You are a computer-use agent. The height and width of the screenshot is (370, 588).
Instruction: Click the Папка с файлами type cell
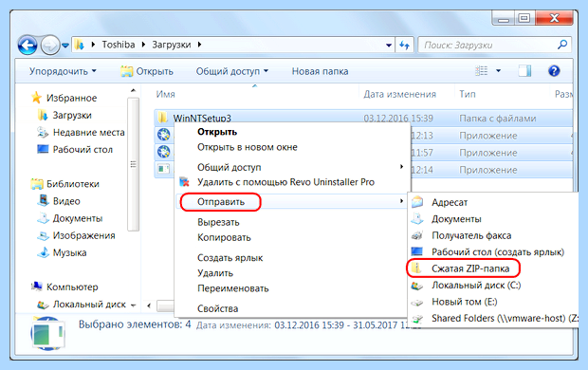497,119
